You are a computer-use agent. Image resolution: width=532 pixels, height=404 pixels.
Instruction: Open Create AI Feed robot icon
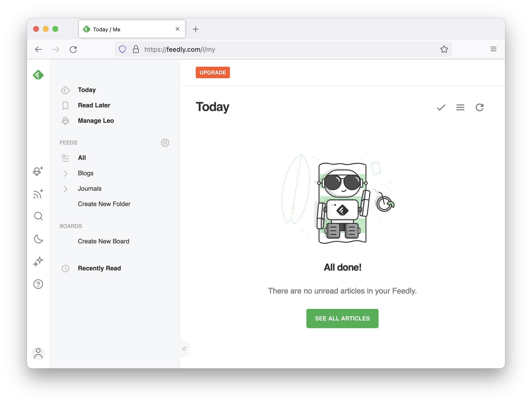(x=38, y=171)
